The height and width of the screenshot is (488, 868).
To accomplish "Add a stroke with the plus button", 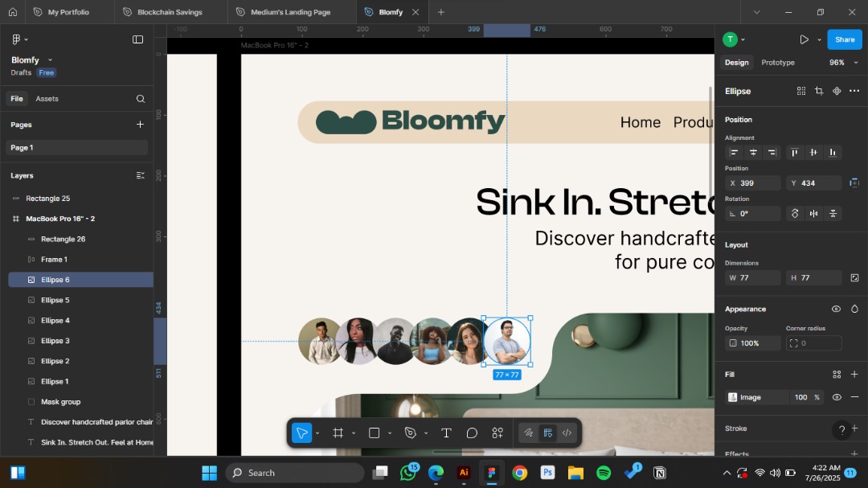I will 854,429.
